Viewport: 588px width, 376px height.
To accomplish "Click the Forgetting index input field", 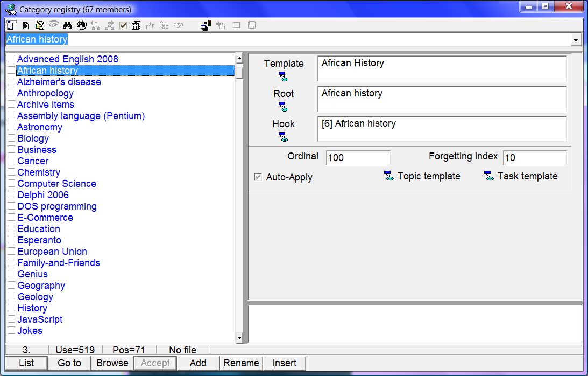I will 534,158.
